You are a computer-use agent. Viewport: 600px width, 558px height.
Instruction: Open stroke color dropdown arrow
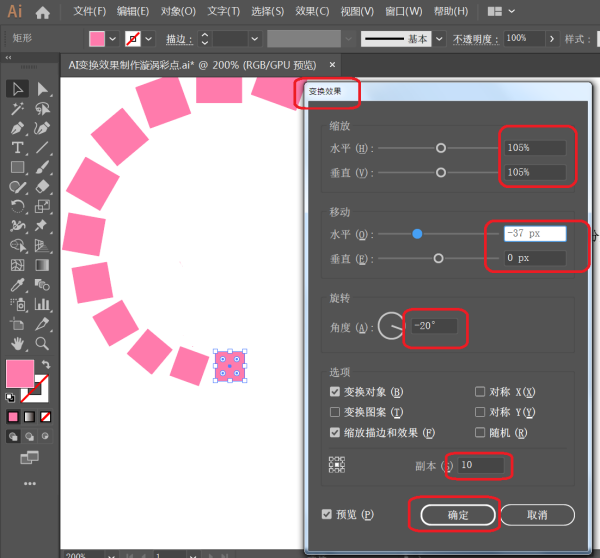coord(149,39)
